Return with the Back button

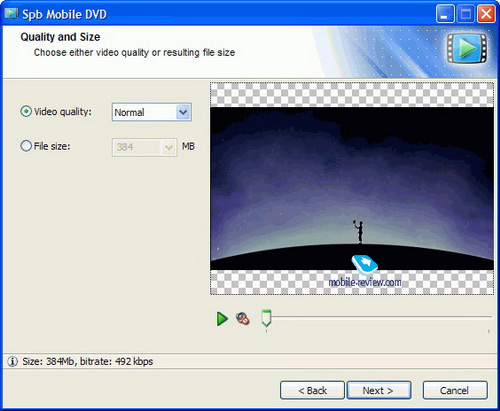coord(312,390)
